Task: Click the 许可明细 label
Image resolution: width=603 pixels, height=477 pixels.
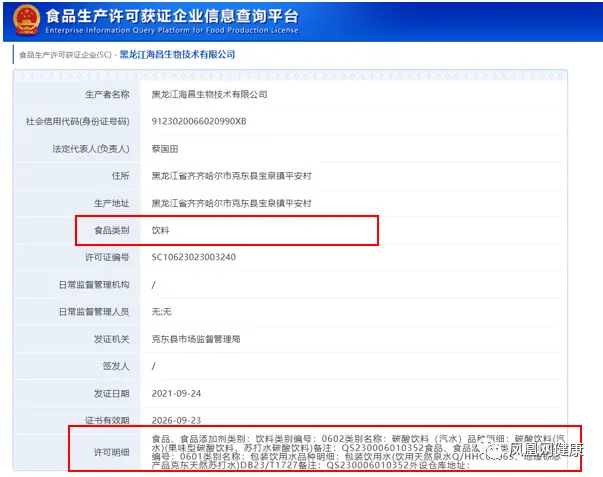Action: coord(112,452)
